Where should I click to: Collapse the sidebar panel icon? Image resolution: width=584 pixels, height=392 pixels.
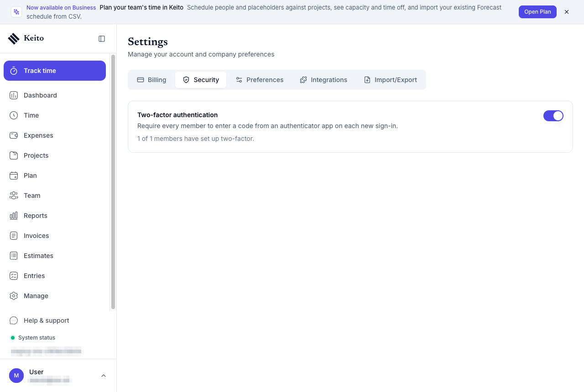coord(102,39)
